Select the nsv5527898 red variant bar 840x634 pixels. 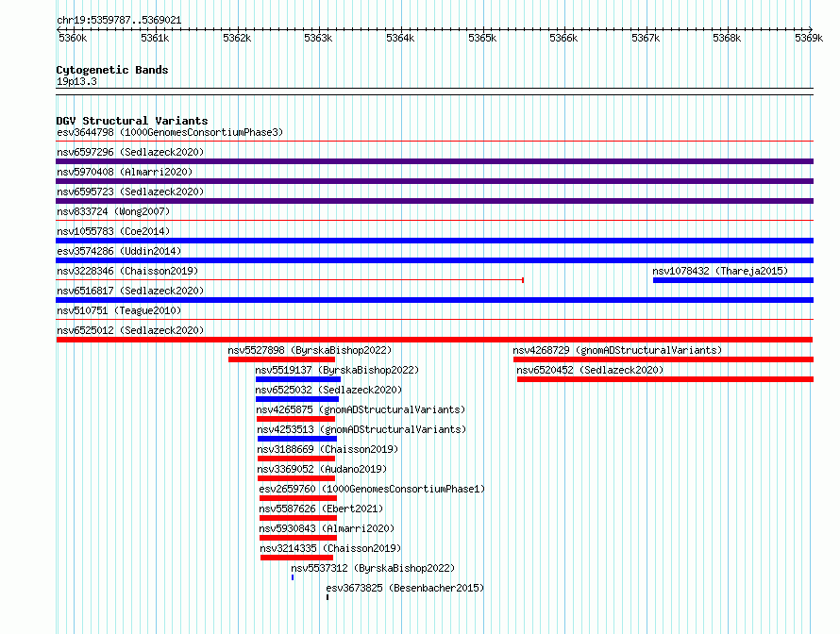tap(281, 359)
